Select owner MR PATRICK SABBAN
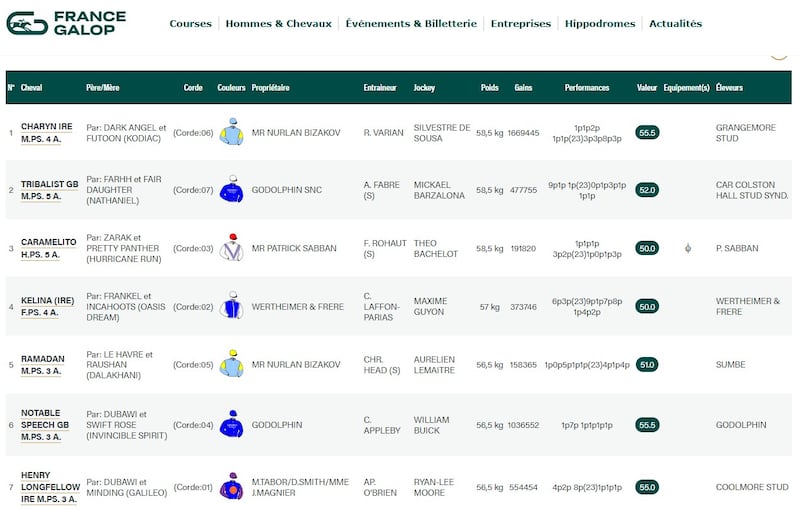The image size is (800, 509). [x=294, y=248]
